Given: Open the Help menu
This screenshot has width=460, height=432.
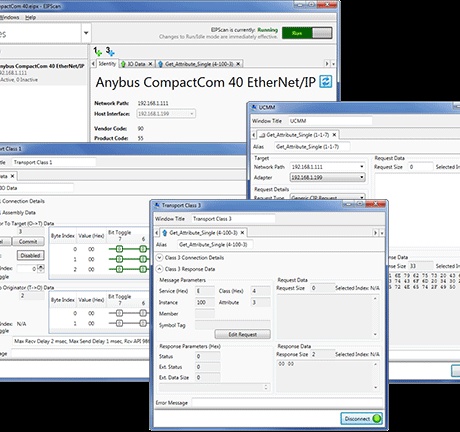Looking at the screenshot, I should point(30,17).
